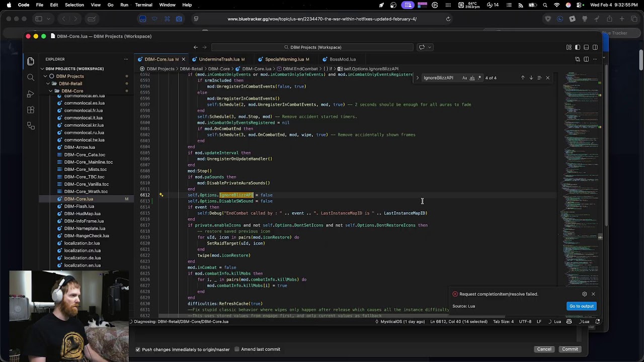Change LF end of line sequence
Image resolution: width=644 pixels, height=362 pixels.
539,322
